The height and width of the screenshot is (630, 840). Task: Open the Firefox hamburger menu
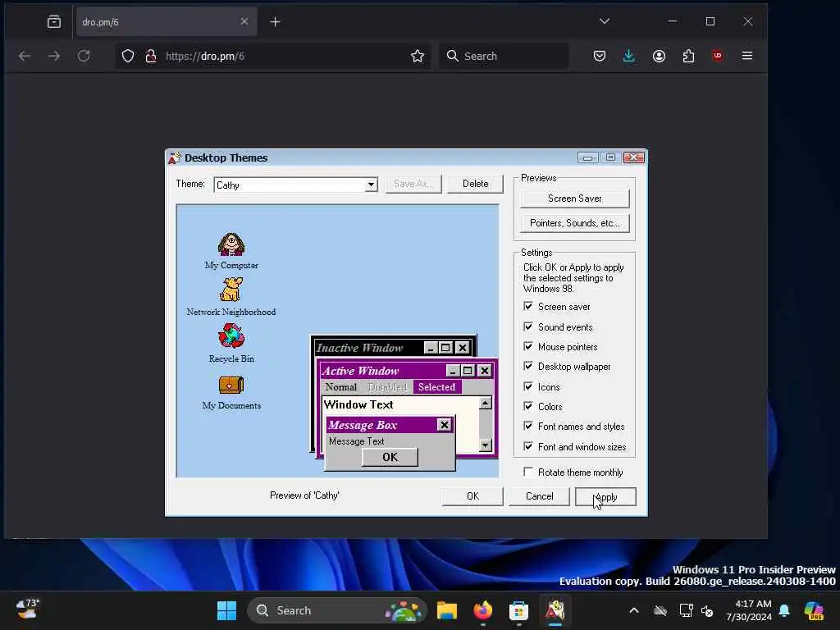747,56
